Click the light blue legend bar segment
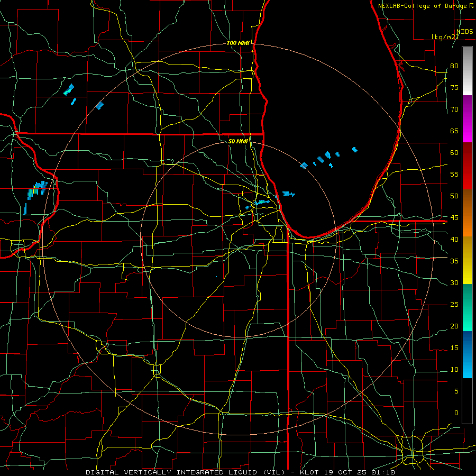 coord(467,354)
